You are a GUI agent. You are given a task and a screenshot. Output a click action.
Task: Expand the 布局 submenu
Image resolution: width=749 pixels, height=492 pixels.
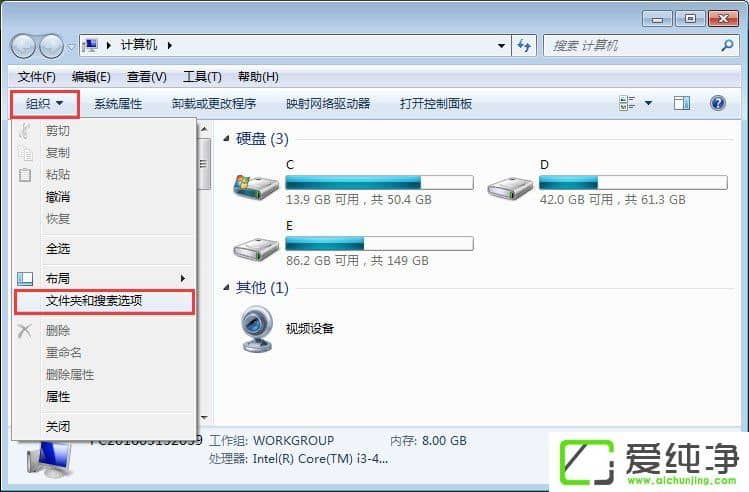105,278
